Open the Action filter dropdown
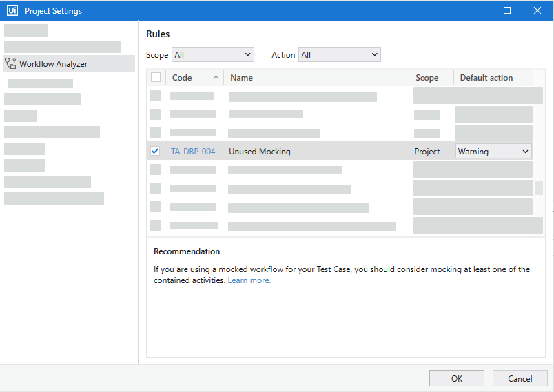Viewport: 554px width, 392px height. click(x=339, y=54)
